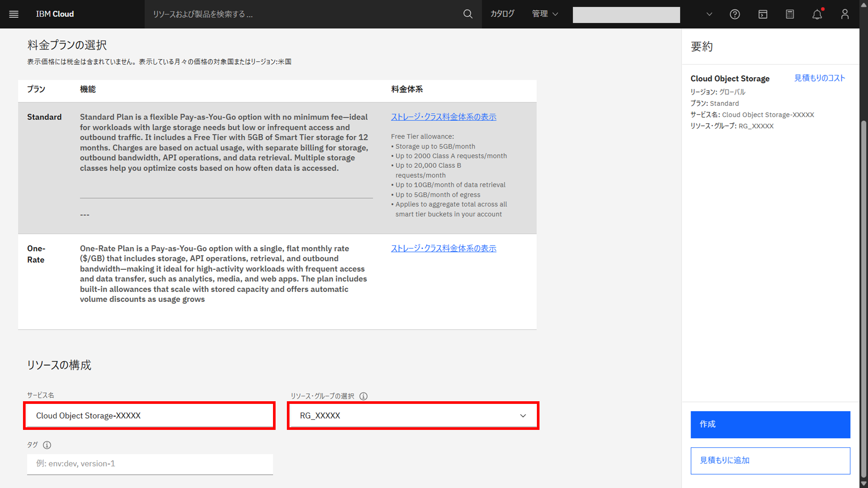Click info icon beside resource group label
The height and width of the screenshot is (488, 868).
[364, 396]
